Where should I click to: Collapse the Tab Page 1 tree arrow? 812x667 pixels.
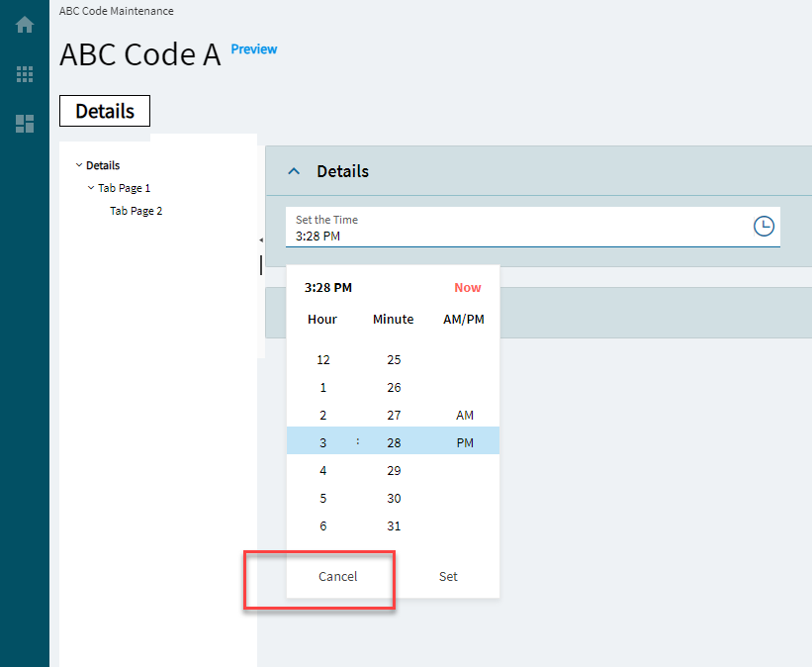coord(91,188)
